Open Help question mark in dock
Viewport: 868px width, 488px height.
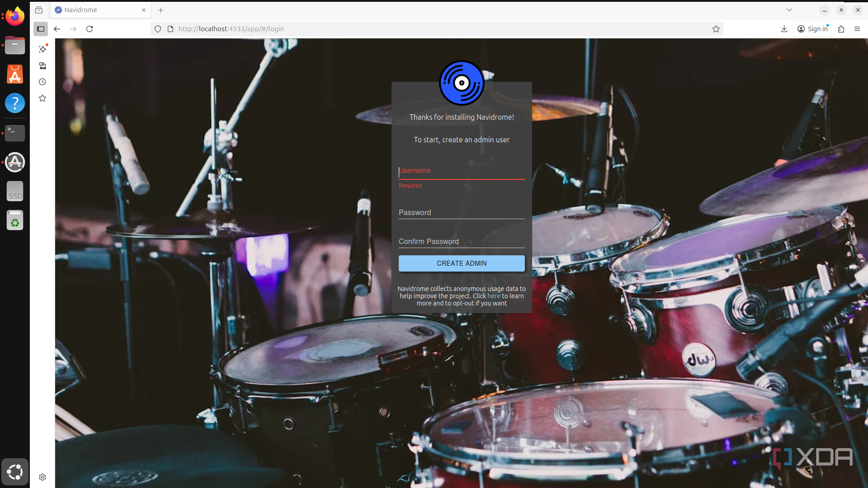pyautogui.click(x=15, y=103)
